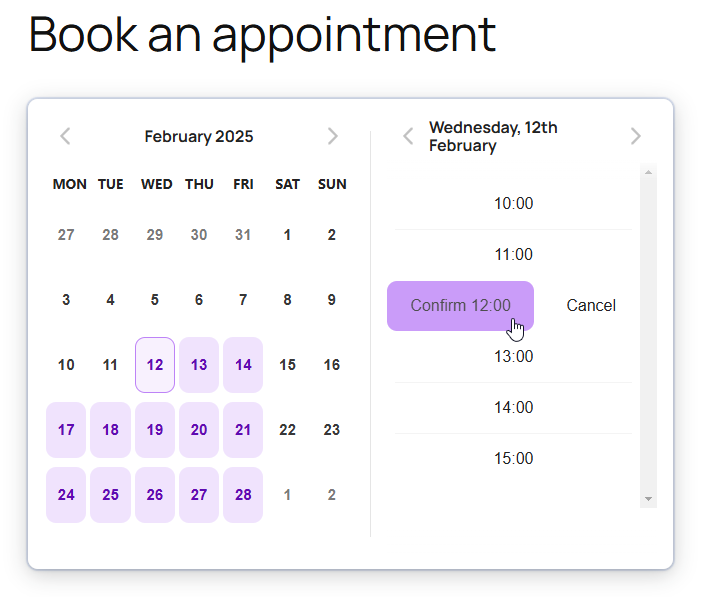The height and width of the screenshot is (597, 708).
Task: Choose the 11:00 time slot
Action: (x=513, y=255)
